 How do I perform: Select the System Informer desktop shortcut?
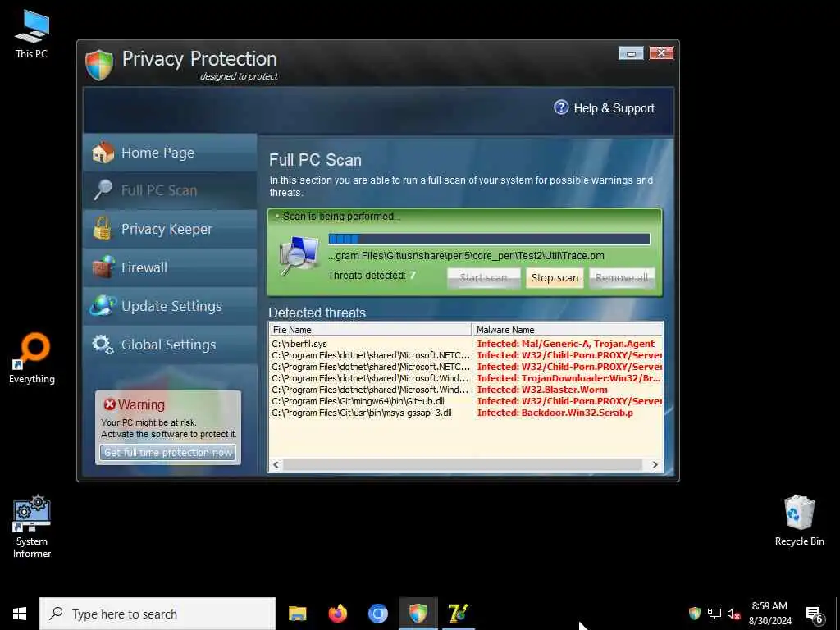(32, 527)
